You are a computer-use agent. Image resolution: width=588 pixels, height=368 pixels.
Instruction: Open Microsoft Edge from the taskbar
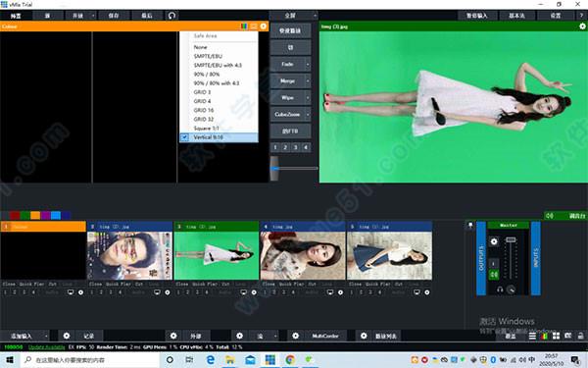tap(211, 360)
